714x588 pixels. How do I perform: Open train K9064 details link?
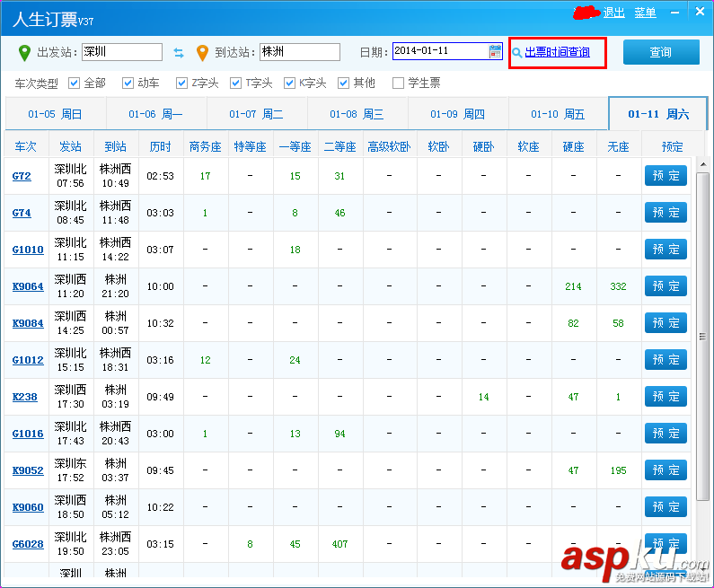click(28, 286)
